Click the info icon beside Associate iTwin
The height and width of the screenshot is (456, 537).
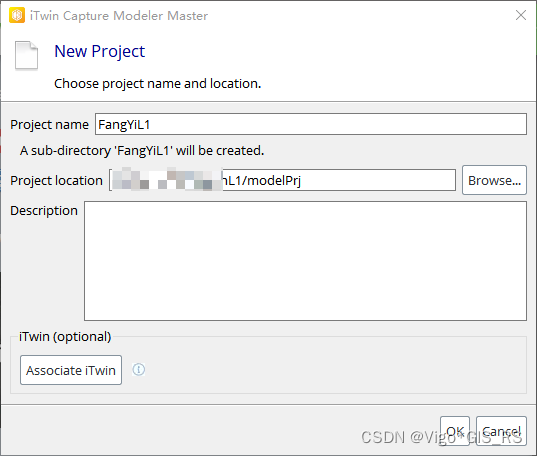[139, 369]
